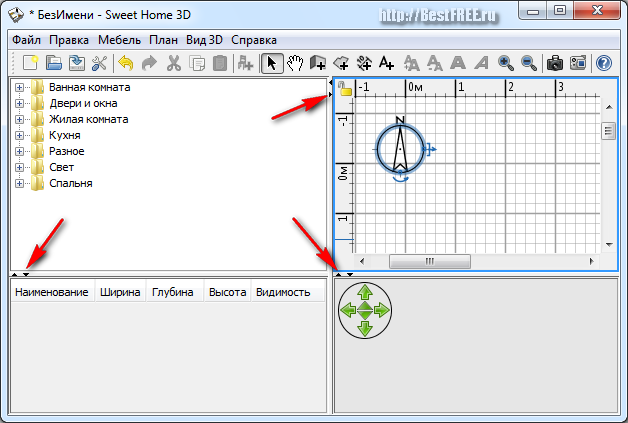Toggle bold text style icon
This screenshot has width=628, height=423.
[458, 63]
